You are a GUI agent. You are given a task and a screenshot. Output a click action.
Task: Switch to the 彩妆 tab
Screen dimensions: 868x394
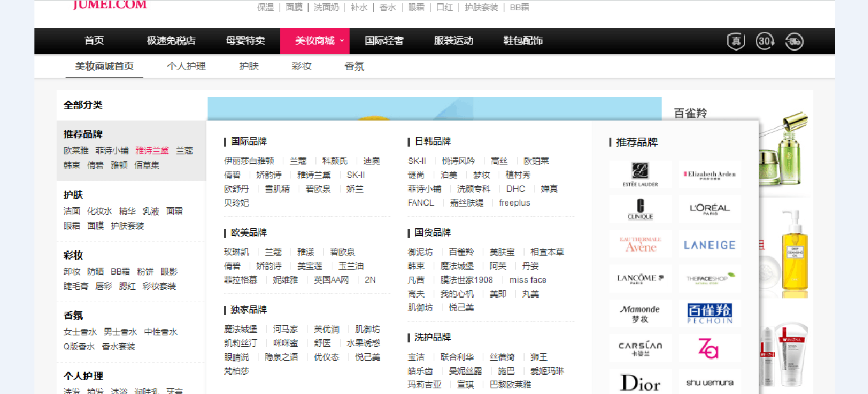pos(301,66)
